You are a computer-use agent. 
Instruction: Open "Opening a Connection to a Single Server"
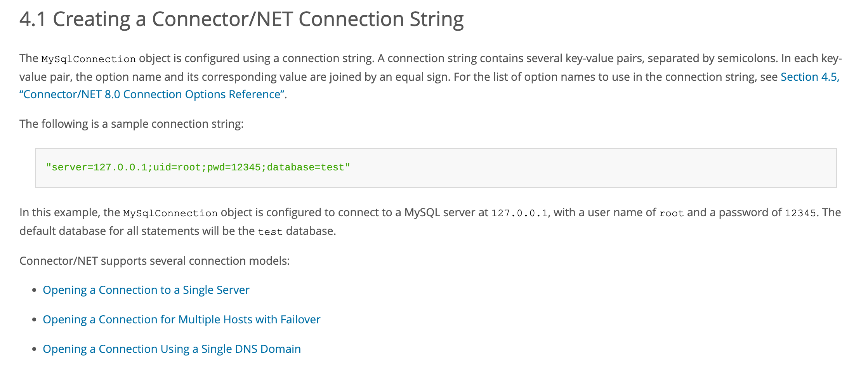tap(146, 290)
